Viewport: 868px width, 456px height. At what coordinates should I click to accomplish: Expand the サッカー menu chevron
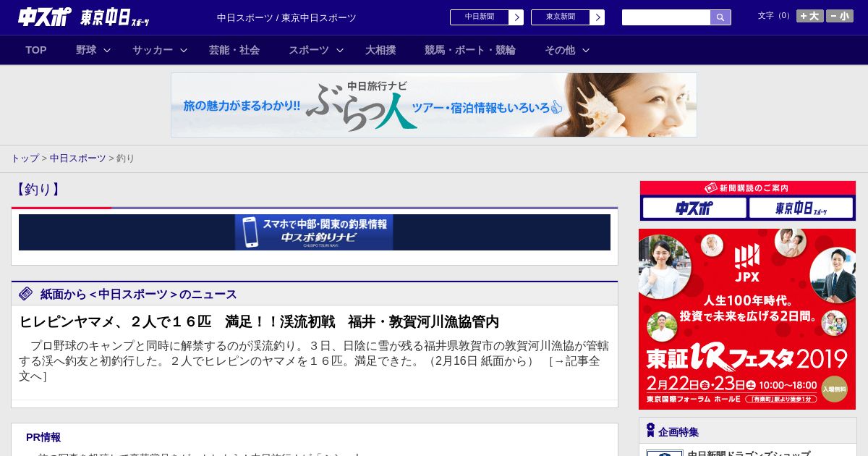(x=184, y=51)
